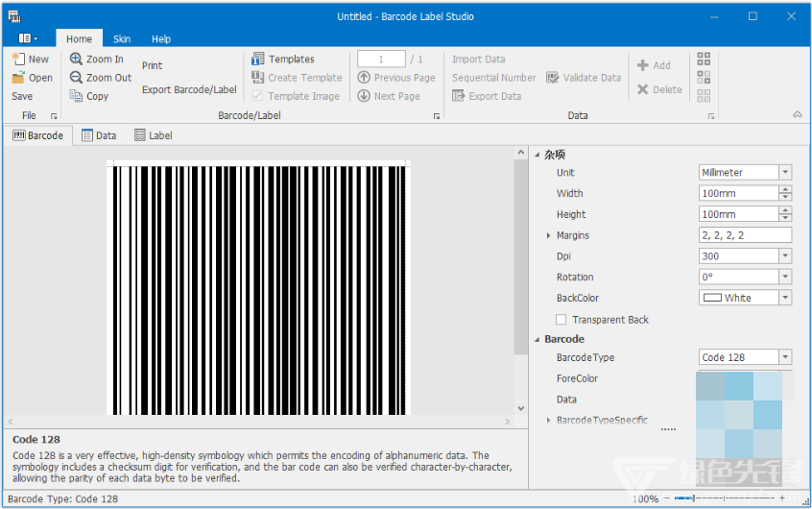Image resolution: width=812 pixels, height=509 pixels.
Task: Expand BarcodeTypeSpecific property
Action: point(548,420)
